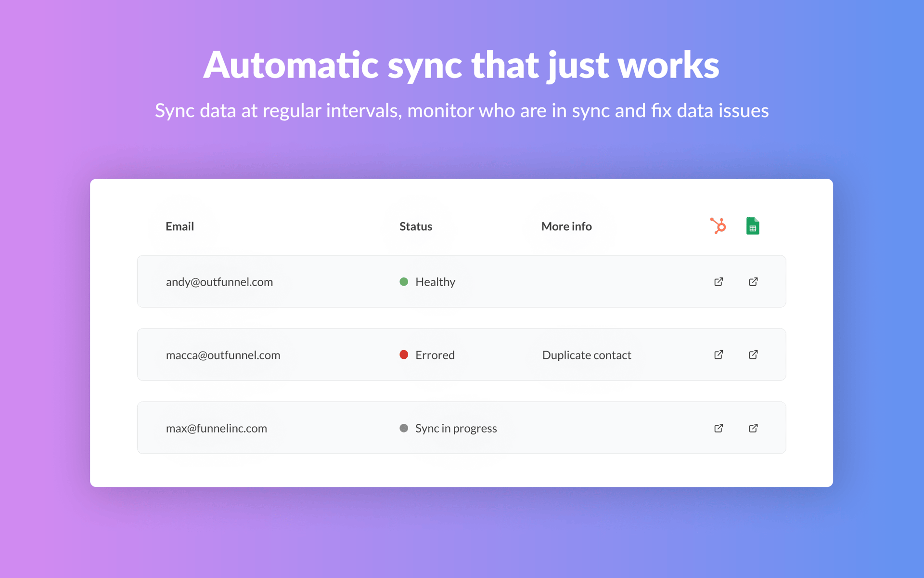Click the More info column header
The image size is (924, 578).
point(566,226)
